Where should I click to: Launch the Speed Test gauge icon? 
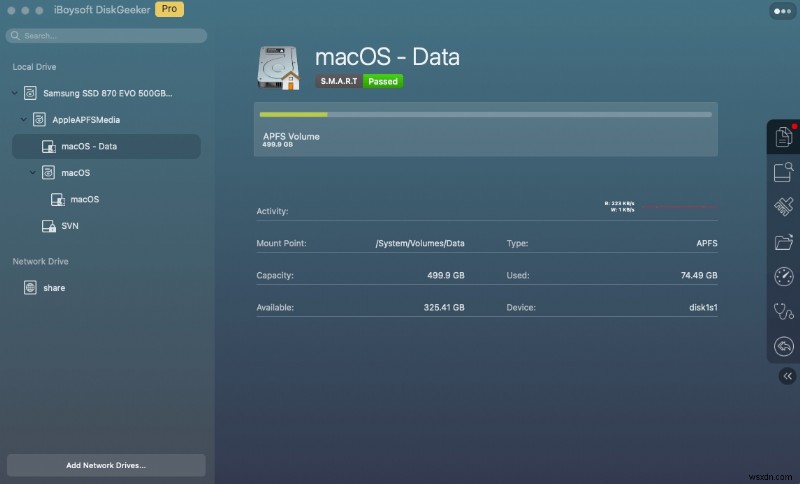pos(784,276)
